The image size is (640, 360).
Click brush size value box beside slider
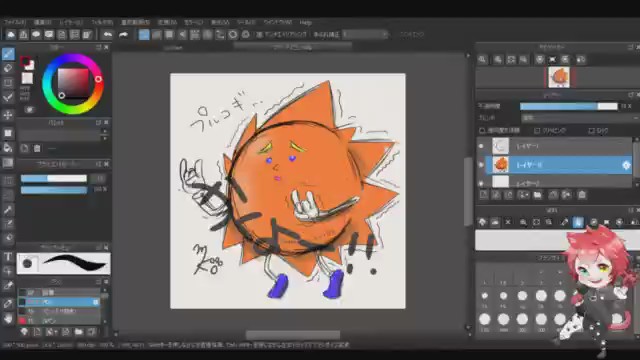tap(98, 178)
